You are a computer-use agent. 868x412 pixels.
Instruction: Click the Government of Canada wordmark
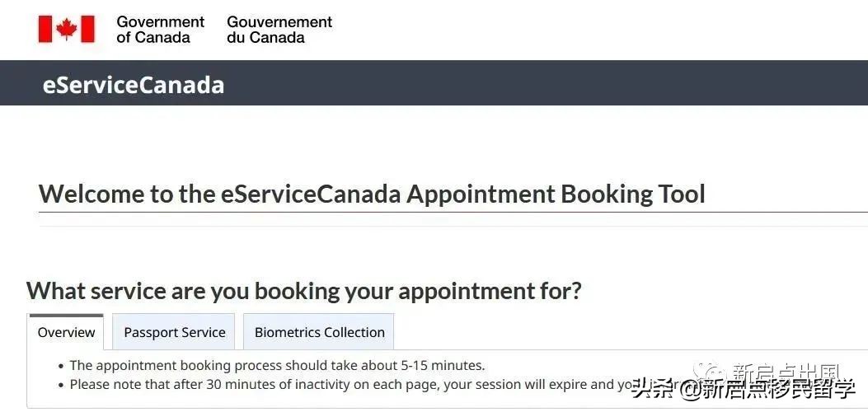160,29
